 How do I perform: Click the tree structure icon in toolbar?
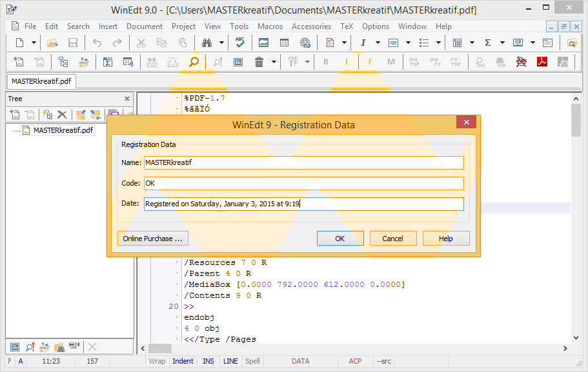click(63, 62)
